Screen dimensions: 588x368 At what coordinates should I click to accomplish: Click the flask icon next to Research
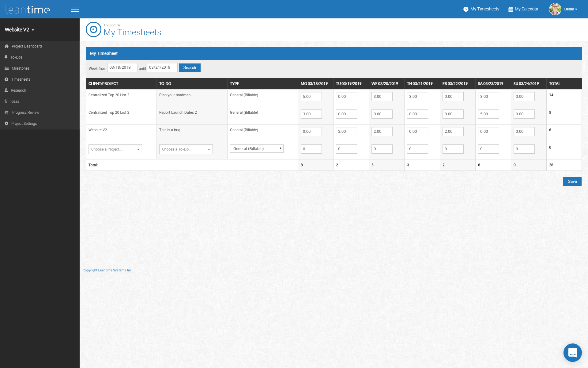coord(6,90)
